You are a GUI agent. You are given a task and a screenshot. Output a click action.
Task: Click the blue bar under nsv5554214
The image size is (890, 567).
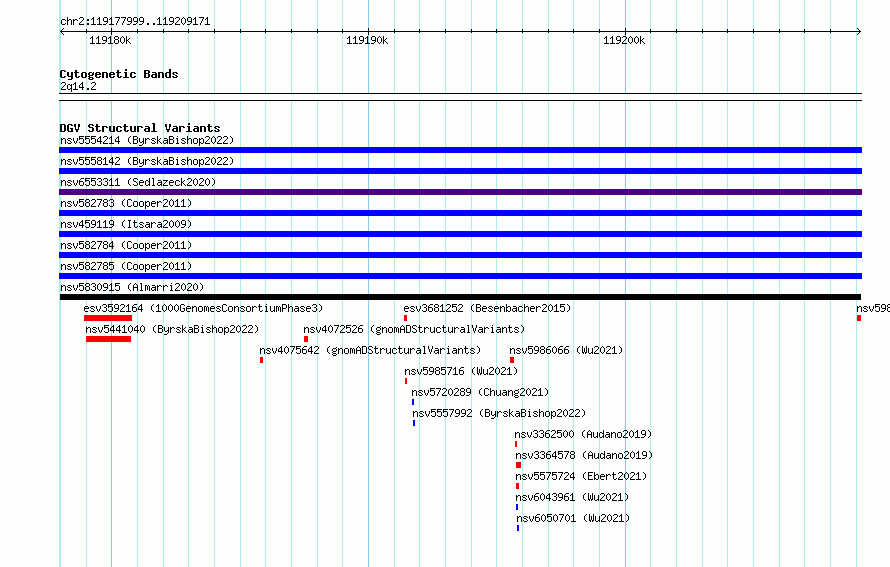[460, 150]
